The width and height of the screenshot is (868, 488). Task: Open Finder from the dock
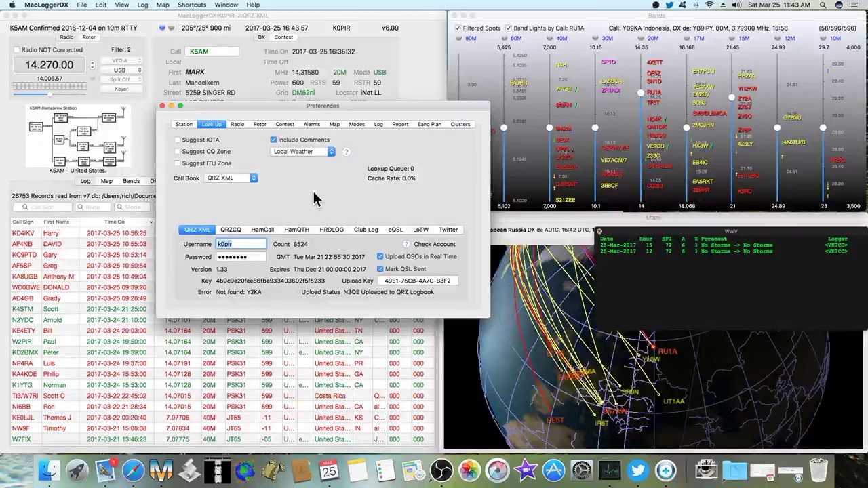pyautogui.click(x=49, y=470)
